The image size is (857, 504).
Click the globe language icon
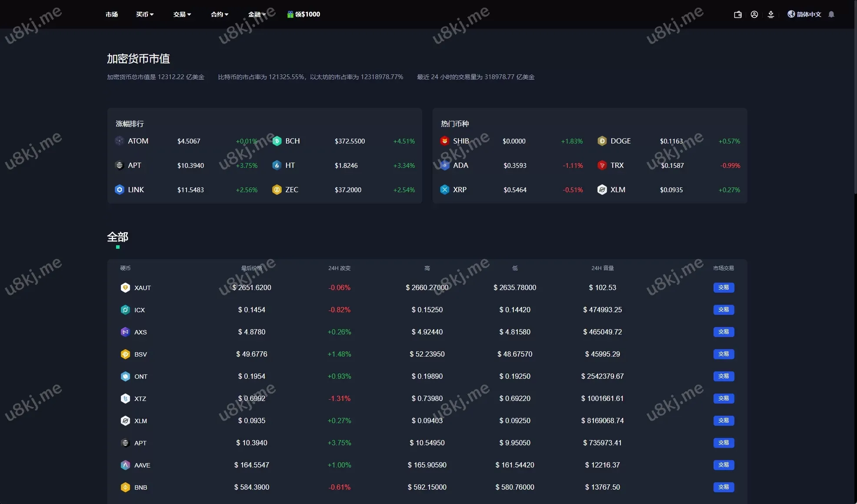pyautogui.click(x=791, y=14)
